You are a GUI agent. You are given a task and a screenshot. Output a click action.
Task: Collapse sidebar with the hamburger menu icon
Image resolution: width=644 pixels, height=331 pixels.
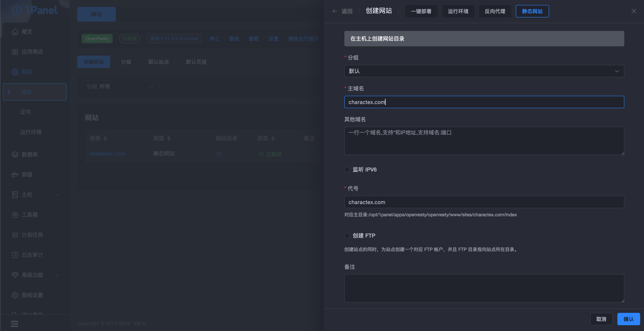tap(14, 324)
